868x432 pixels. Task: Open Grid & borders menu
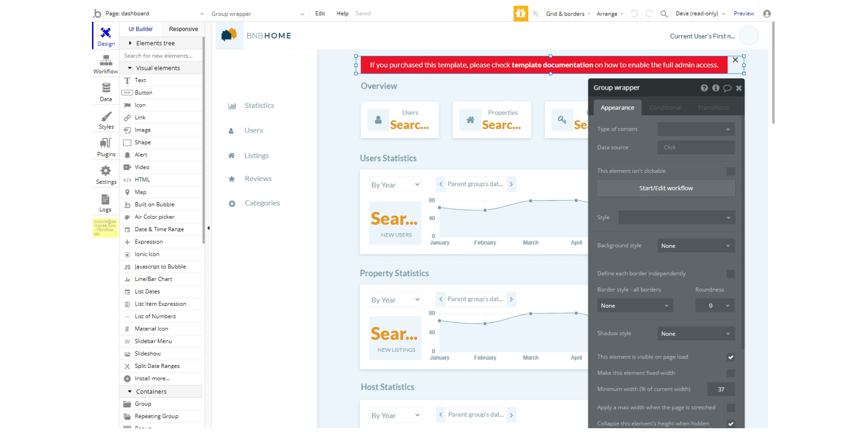(568, 14)
